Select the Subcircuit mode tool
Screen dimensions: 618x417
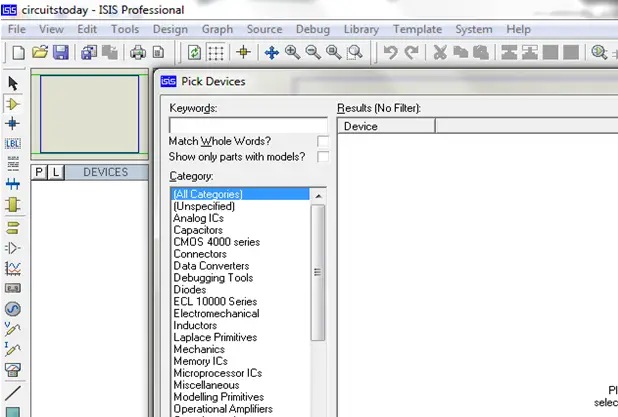[13, 205]
